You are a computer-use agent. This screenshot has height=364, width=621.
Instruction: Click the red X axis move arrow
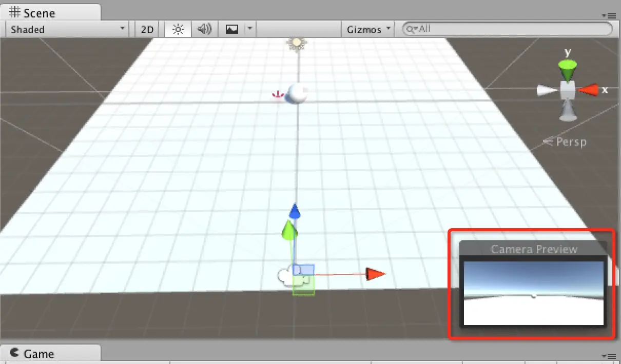tap(376, 274)
